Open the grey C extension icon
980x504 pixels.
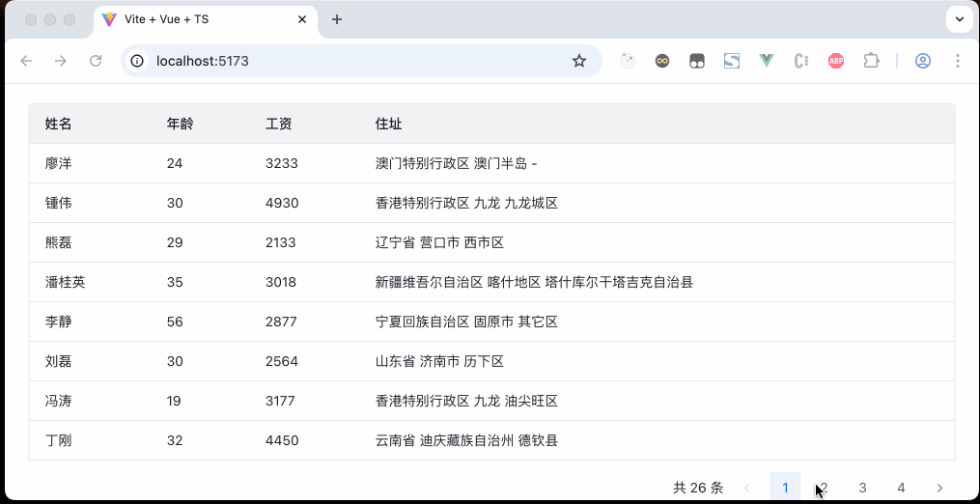801,61
